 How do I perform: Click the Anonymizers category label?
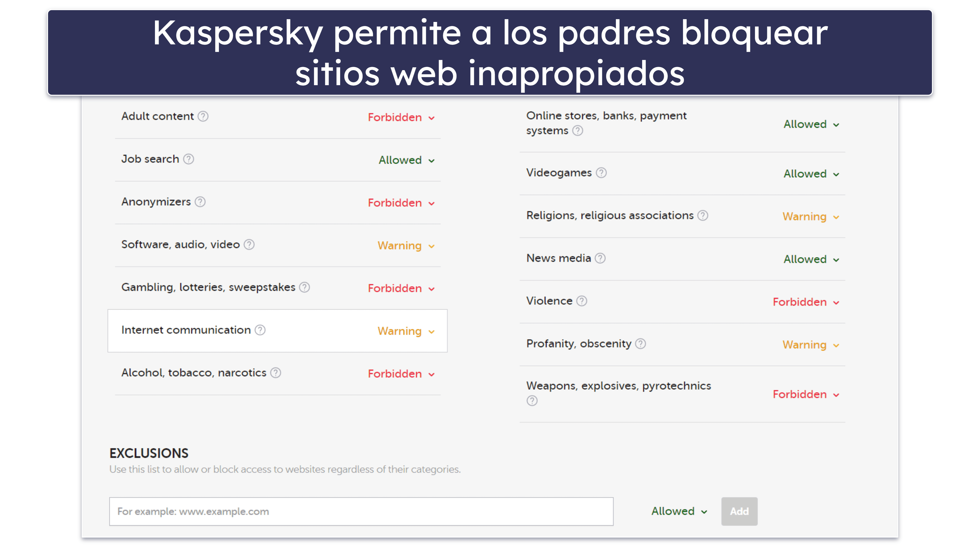pyautogui.click(x=156, y=202)
